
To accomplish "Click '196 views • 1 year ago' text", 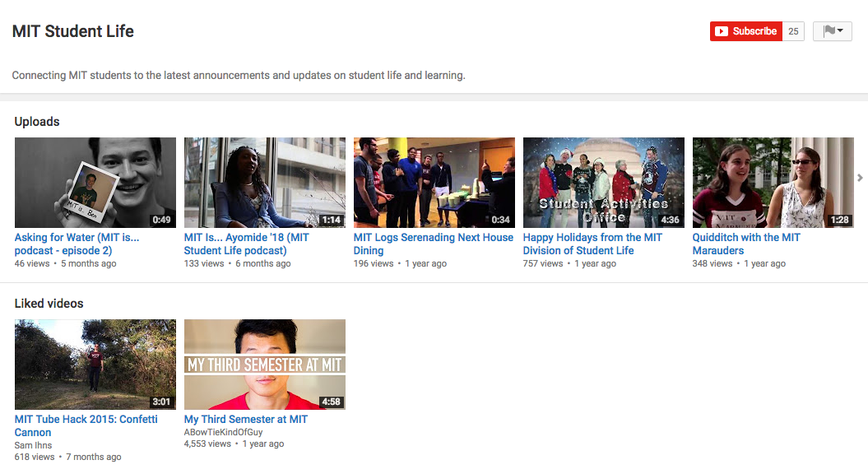I will pyautogui.click(x=400, y=263).
